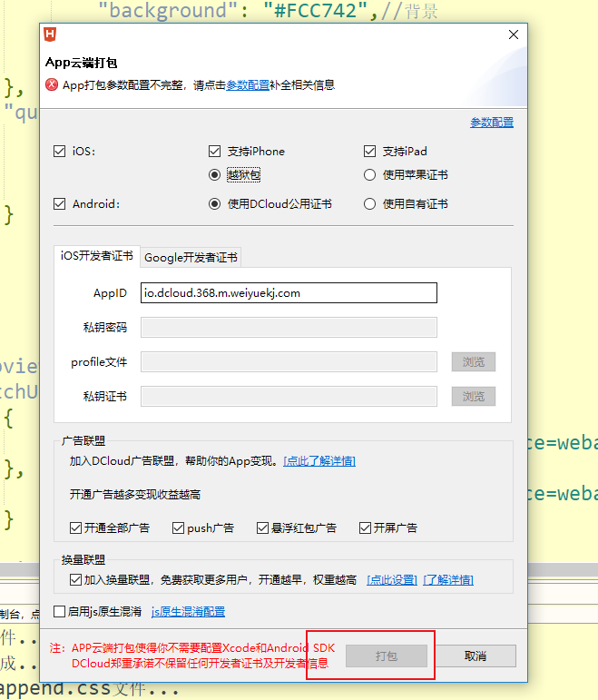
Task: Choose 使用自有证书 for Android
Action: click(x=370, y=204)
